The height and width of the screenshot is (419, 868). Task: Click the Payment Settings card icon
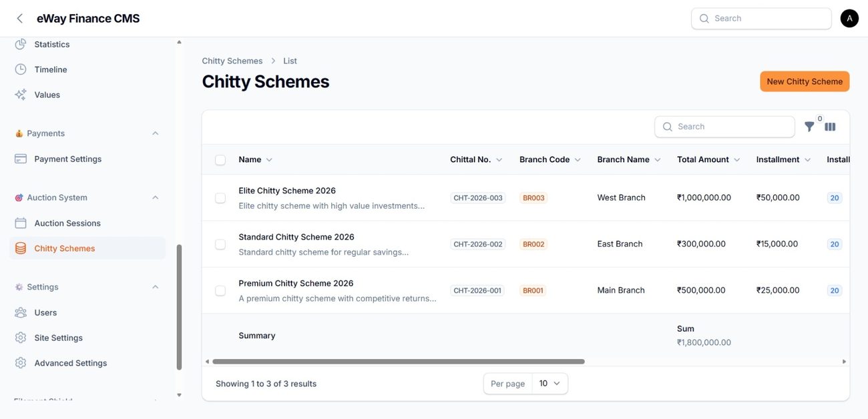coord(21,159)
